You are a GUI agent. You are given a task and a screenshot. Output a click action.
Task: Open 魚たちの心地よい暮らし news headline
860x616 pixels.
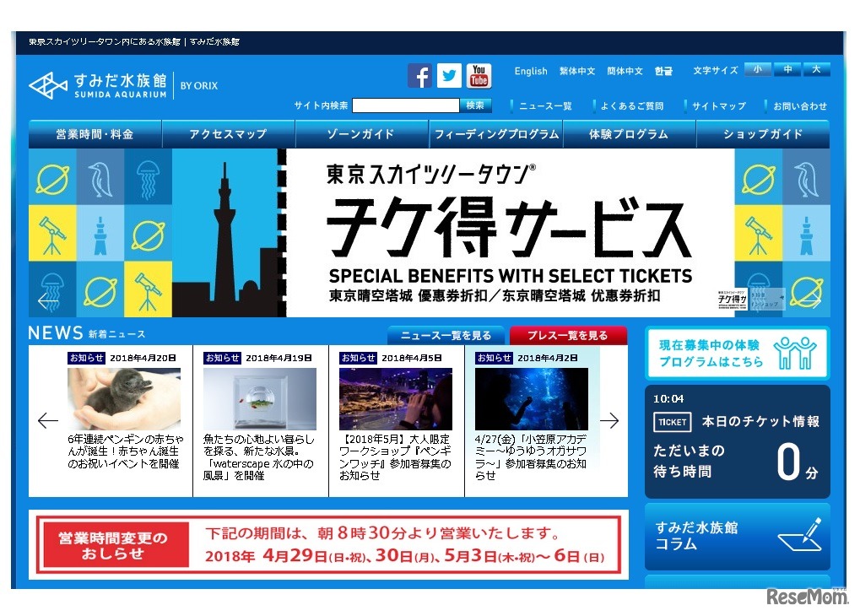(259, 457)
